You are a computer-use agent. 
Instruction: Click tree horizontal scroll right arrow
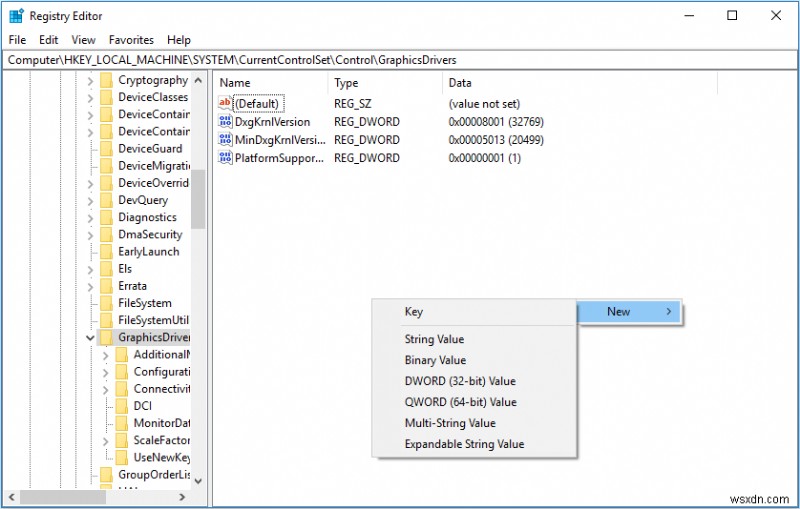click(x=182, y=496)
